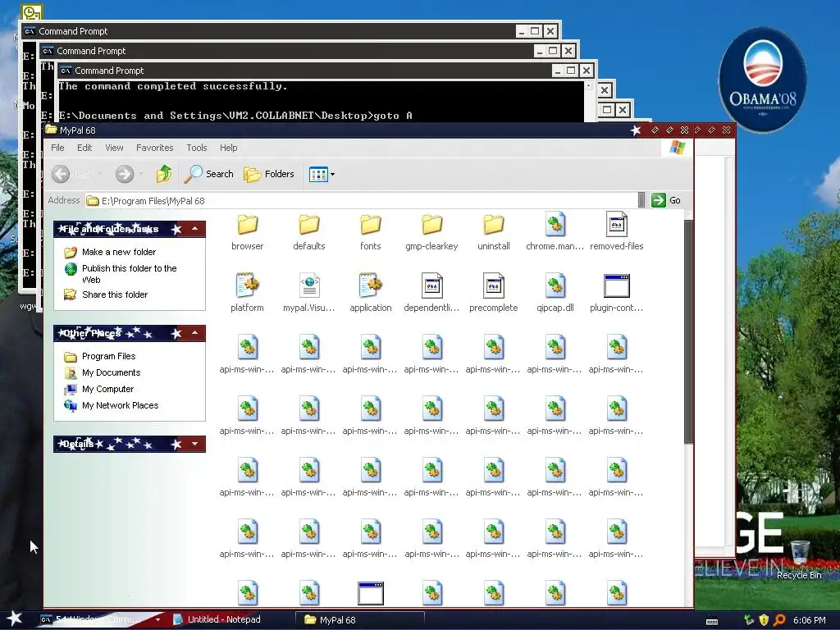Select the precomplete file icon
The width and height of the screenshot is (840, 630).
493,286
